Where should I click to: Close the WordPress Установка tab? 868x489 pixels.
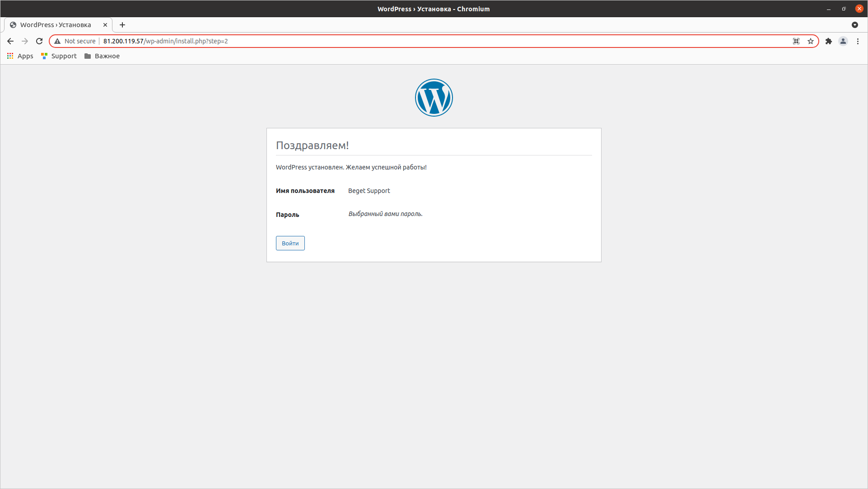coord(105,25)
